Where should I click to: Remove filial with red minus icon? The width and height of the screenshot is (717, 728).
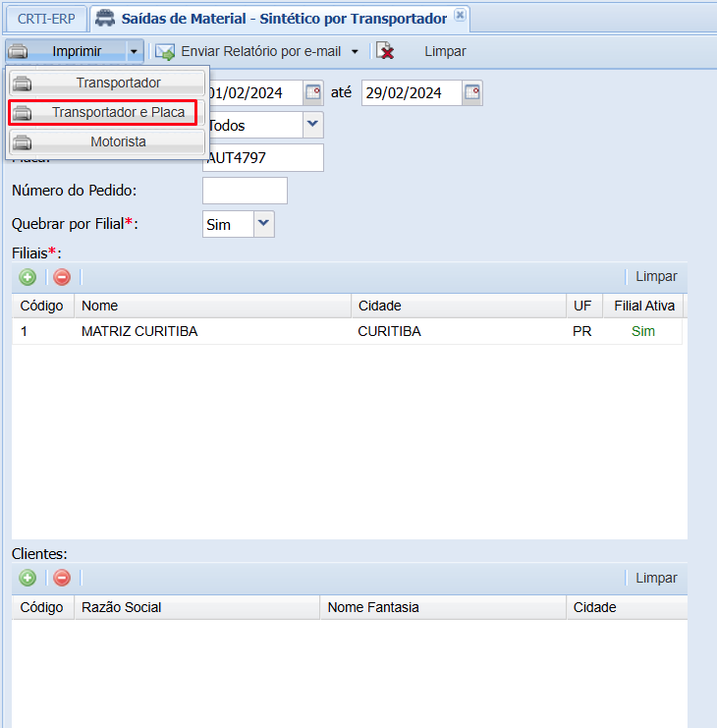62,277
